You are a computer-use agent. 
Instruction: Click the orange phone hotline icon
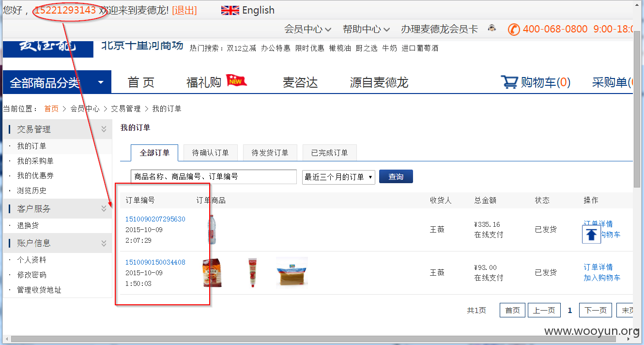coord(513,29)
